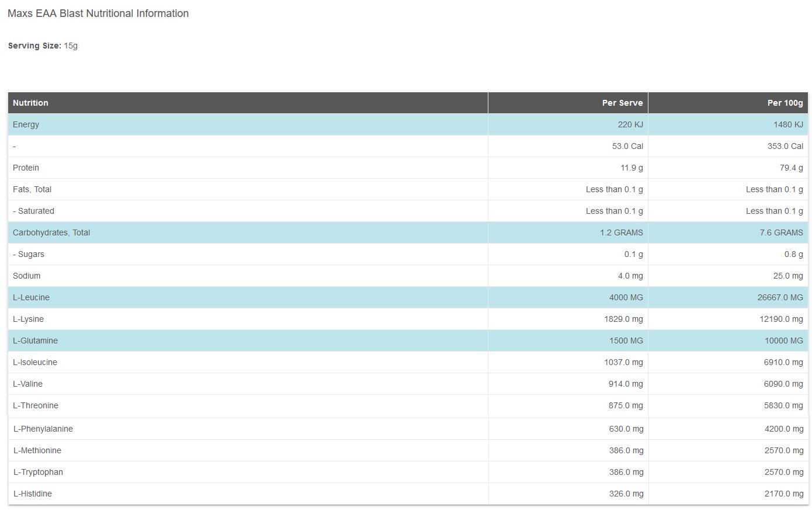Click the '25.0 mg' sodium value

(788, 276)
